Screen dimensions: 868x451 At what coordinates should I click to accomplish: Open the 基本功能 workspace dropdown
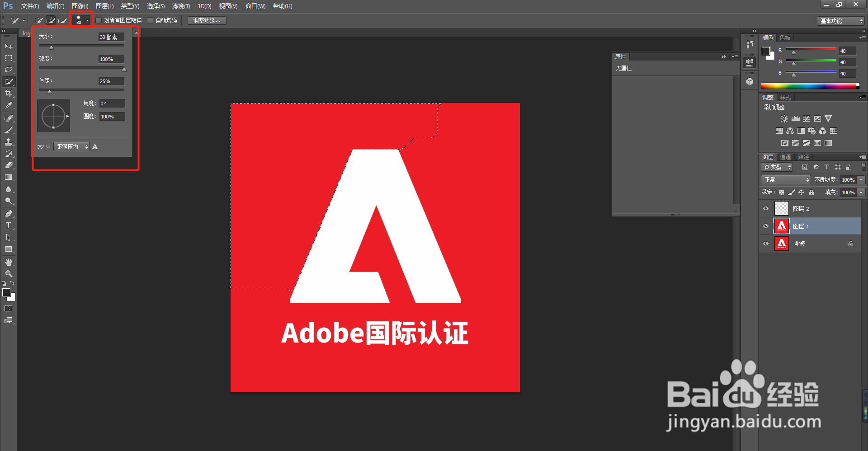[841, 21]
